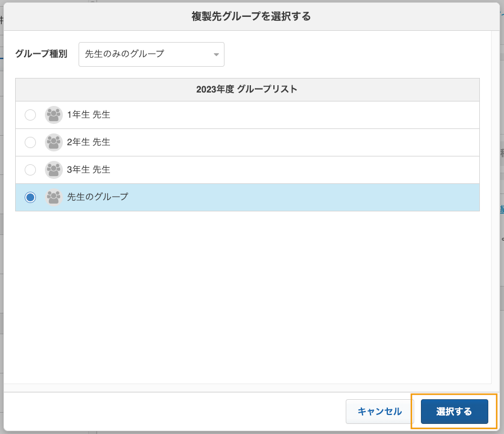
Task: Click the 複製先グループを選択する dialog title
Action: coord(251,16)
